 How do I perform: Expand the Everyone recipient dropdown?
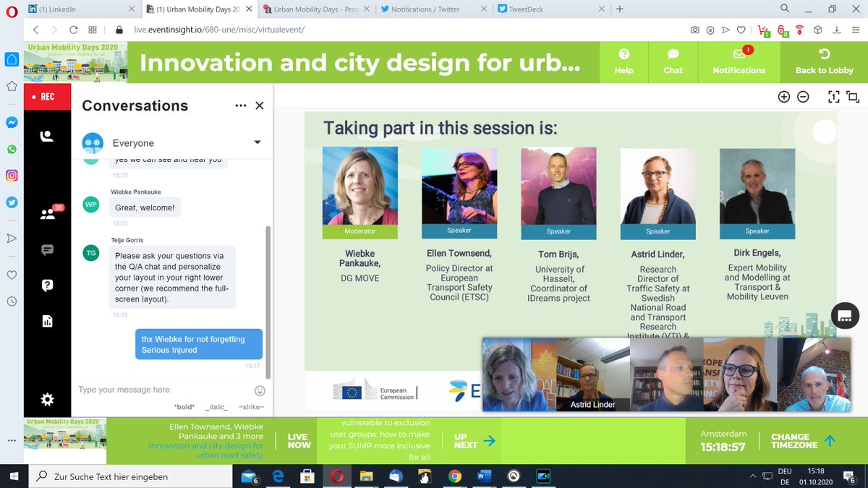[257, 142]
